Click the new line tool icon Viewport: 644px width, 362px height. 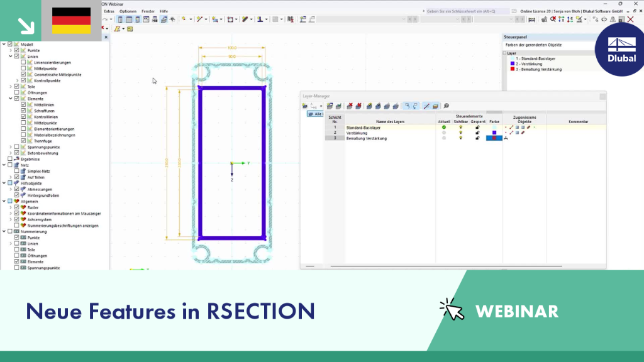[x=199, y=19]
